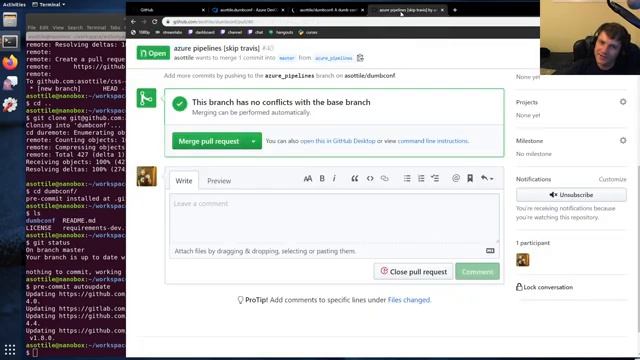Click the browser address bar
Screen dimensions: 640x360
tap(351, 22)
